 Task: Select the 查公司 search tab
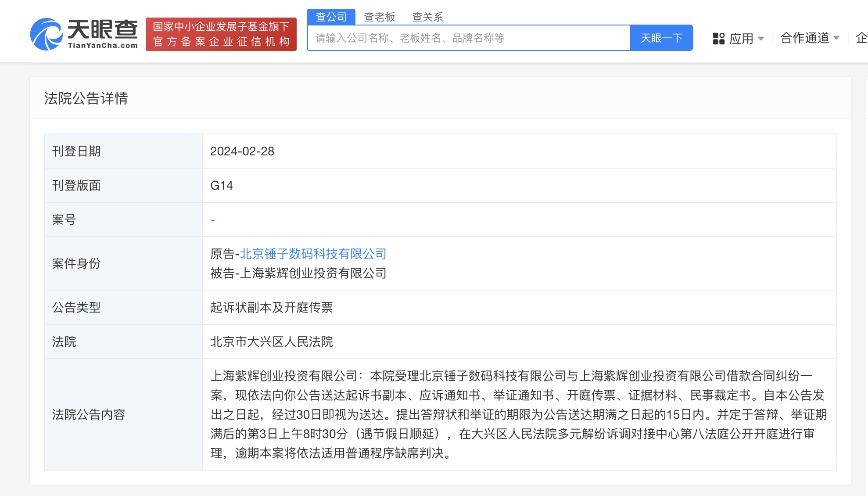click(331, 17)
